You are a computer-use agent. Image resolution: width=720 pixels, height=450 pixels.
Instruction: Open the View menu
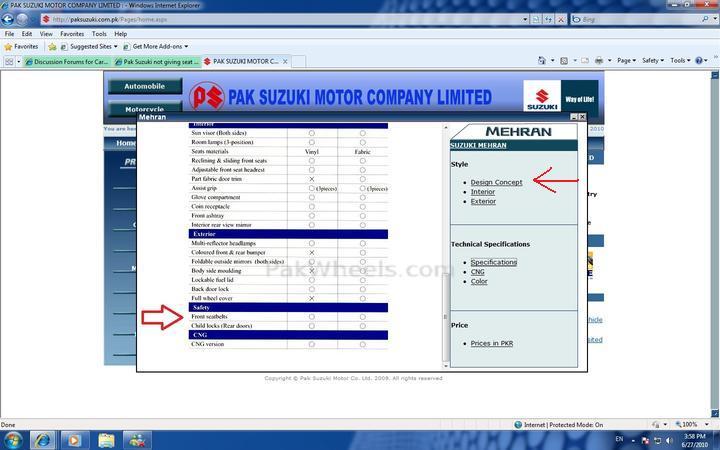[46, 34]
